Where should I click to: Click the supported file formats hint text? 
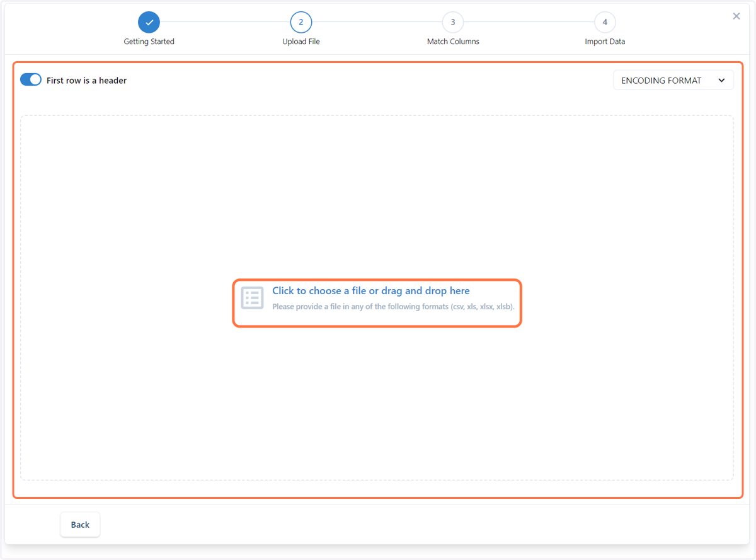[x=393, y=307]
